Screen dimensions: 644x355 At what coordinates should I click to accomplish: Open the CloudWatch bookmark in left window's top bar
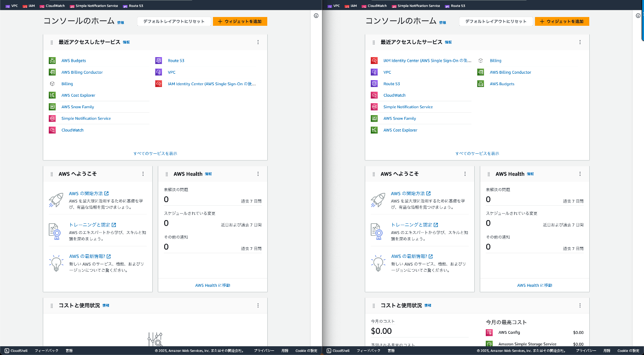pos(52,6)
